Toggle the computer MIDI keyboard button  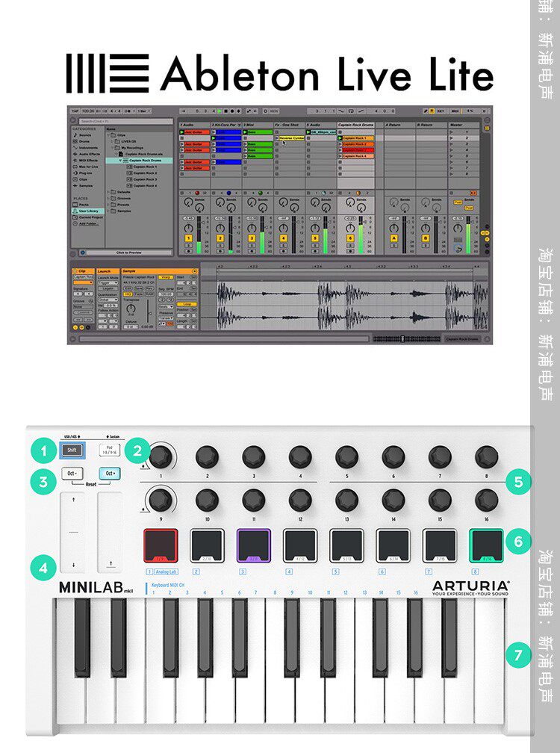click(432, 111)
